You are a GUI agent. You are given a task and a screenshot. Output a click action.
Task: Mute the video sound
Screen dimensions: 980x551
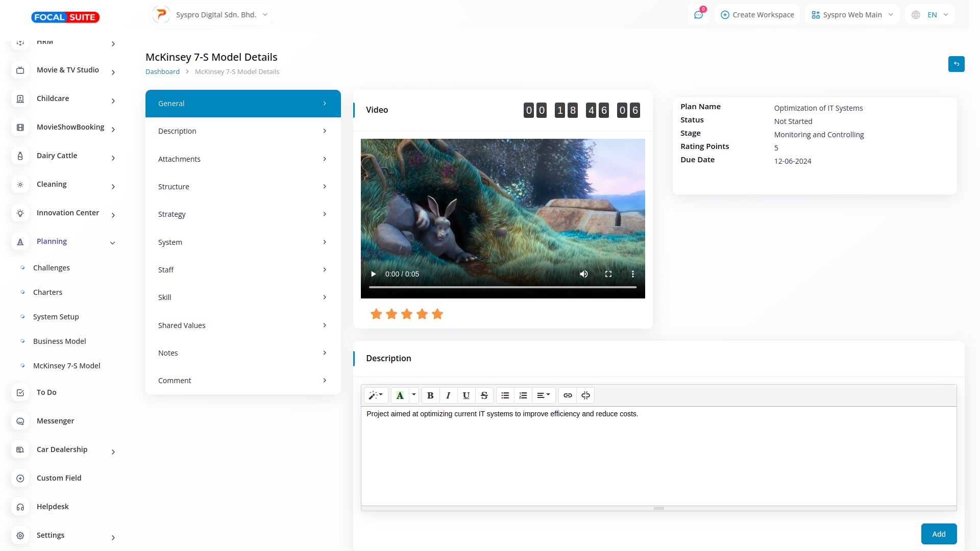584,274
